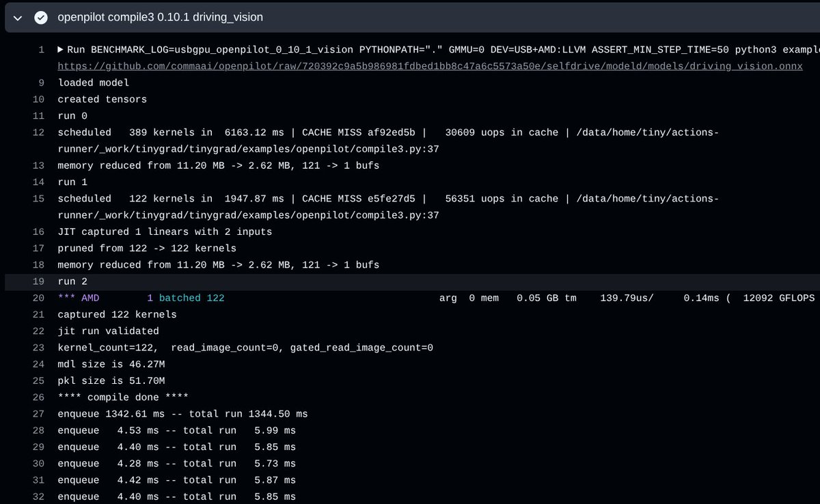Viewport: 820px width, 504px height.
Task: Click line number 9 loaded model
Action: (x=41, y=83)
